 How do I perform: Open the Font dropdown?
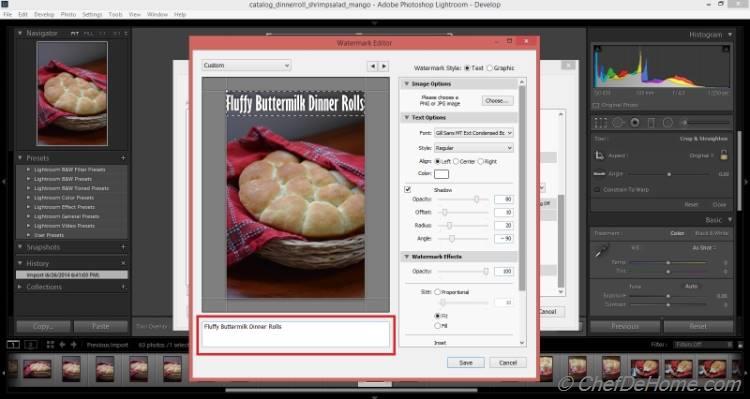coord(474,133)
